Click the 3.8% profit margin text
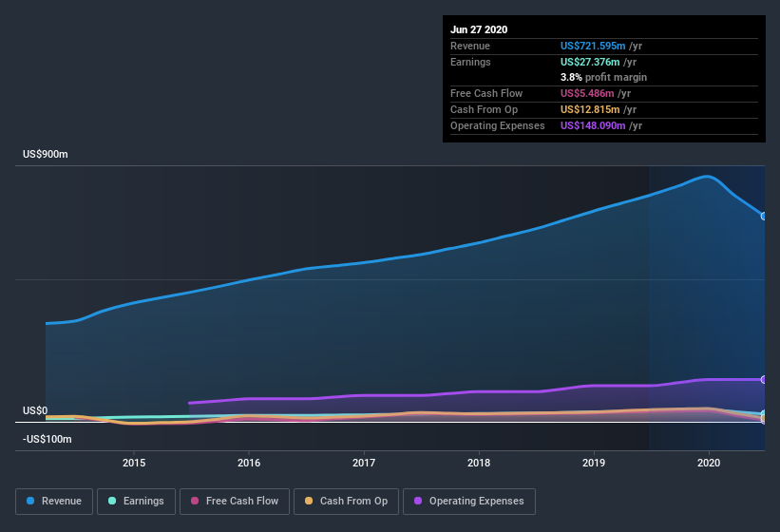 [603, 77]
